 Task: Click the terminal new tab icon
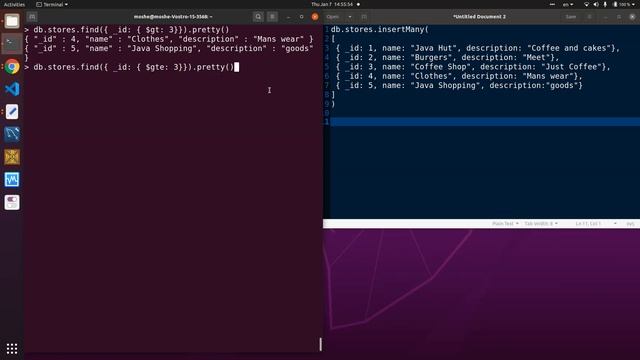coord(32,17)
